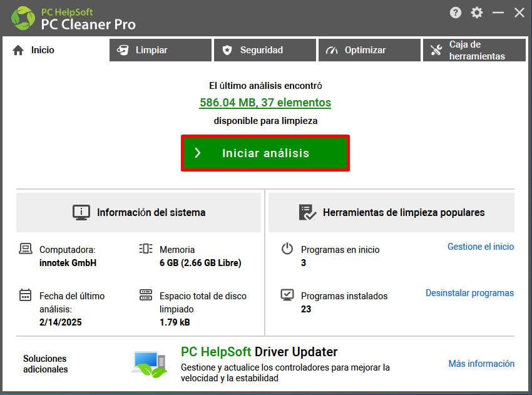The height and width of the screenshot is (395, 532).
Task: Open Desinstalar programas link
Action: coord(469,293)
